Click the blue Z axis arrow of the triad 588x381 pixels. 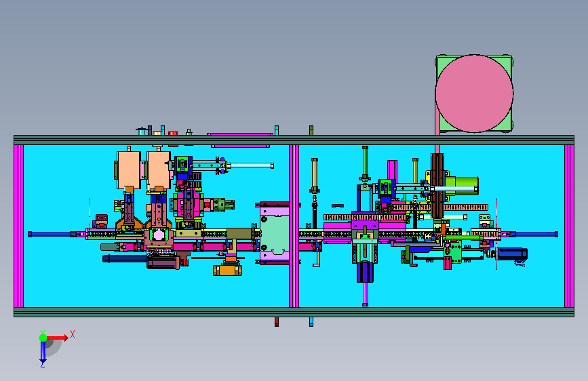(x=43, y=353)
